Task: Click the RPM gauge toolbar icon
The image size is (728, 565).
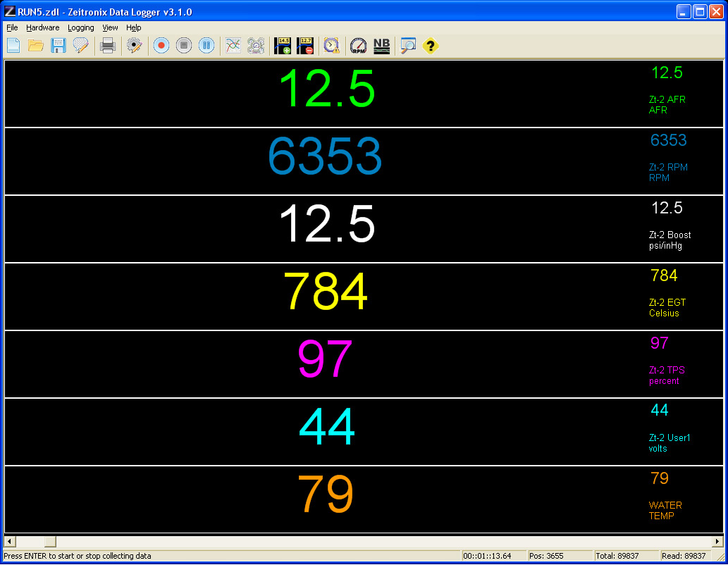Action: coord(359,46)
